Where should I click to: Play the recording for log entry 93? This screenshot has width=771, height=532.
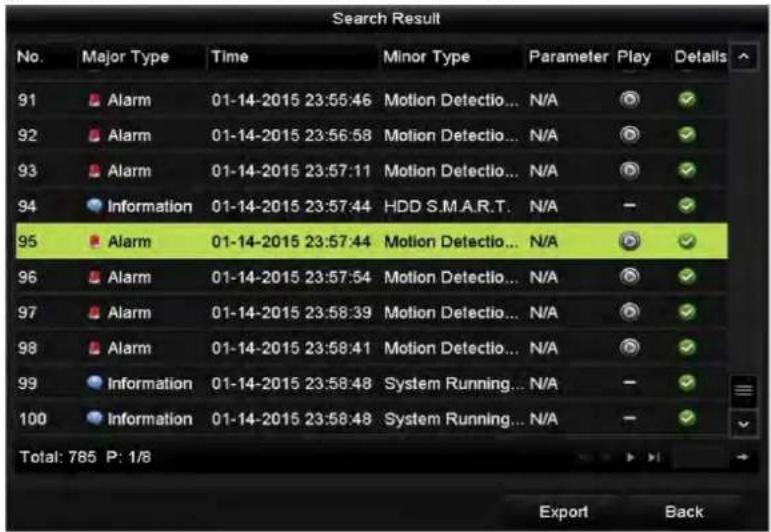629,171
